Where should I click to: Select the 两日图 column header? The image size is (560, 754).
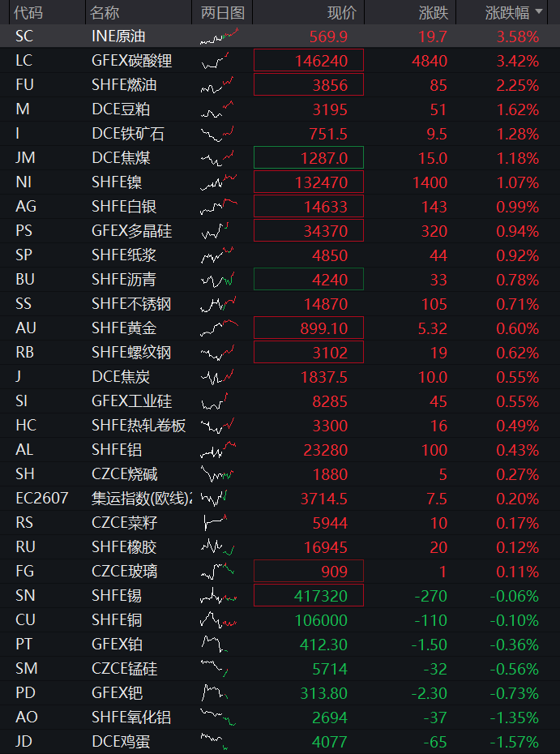click(x=223, y=12)
